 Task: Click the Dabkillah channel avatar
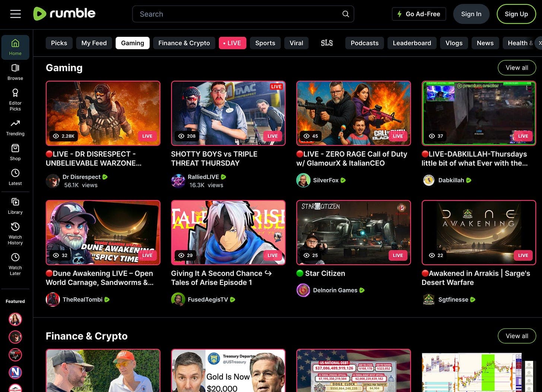point(429,180)
